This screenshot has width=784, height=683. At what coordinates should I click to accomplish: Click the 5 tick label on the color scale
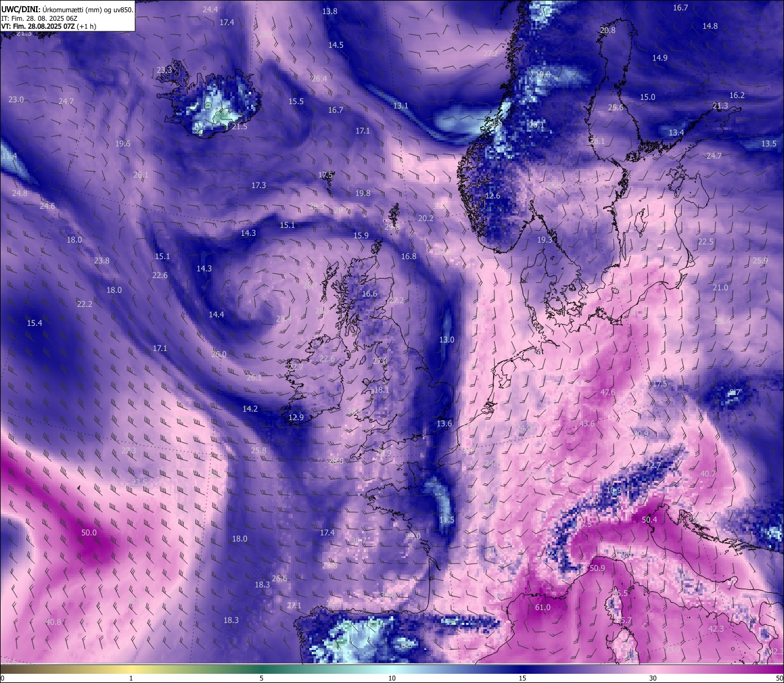(x=262, y=678)
